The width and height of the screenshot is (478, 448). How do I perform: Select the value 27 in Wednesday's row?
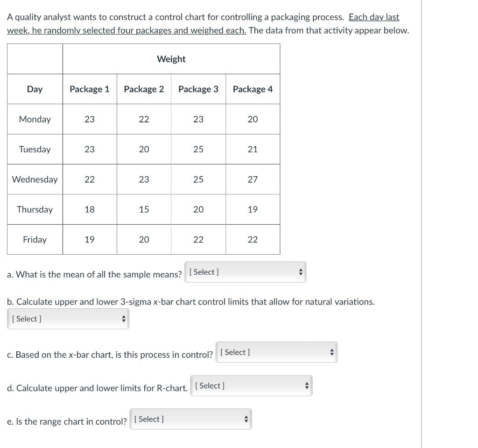tap(253, 179)
